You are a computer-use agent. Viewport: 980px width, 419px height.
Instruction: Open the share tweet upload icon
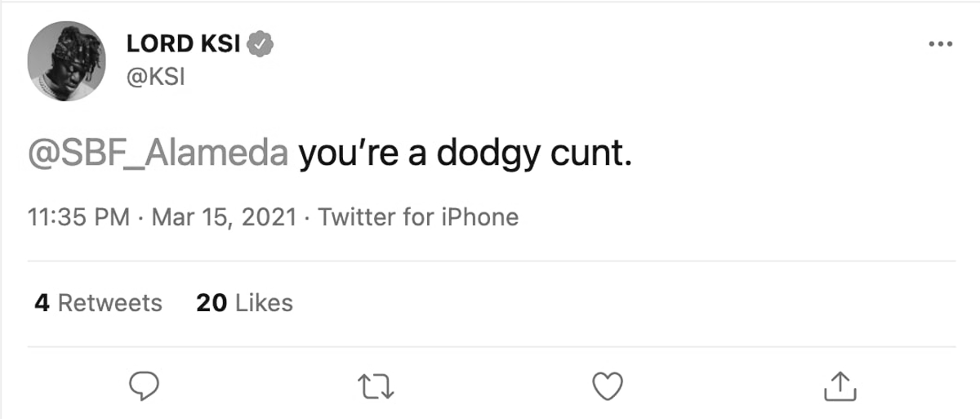[x=840, y=386]
